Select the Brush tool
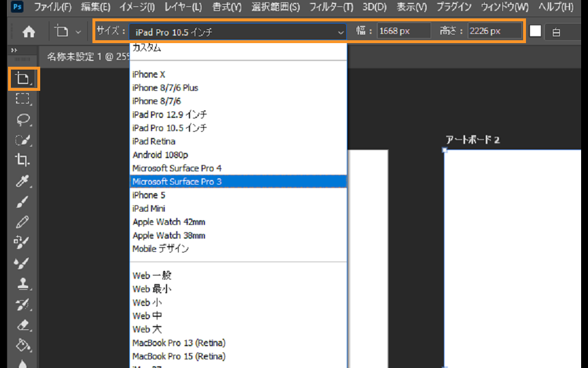The image size is (588, 368). 23,202
